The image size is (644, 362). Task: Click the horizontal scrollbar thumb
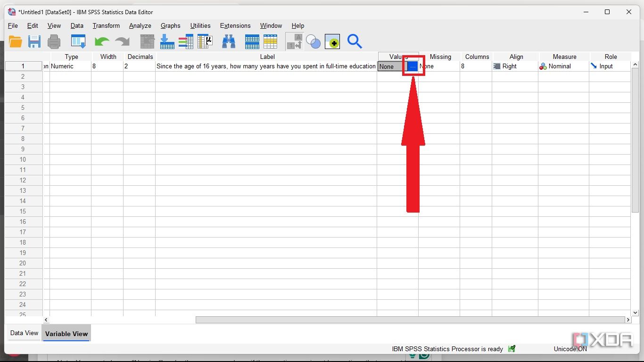coord(410,320)
